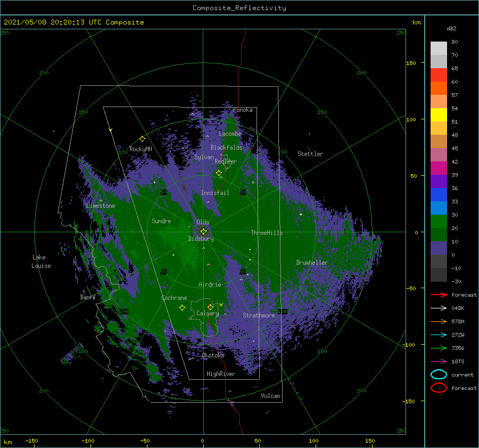Click the Sundre label
Viewport: 479px width, 448px height.
point(161,221)
